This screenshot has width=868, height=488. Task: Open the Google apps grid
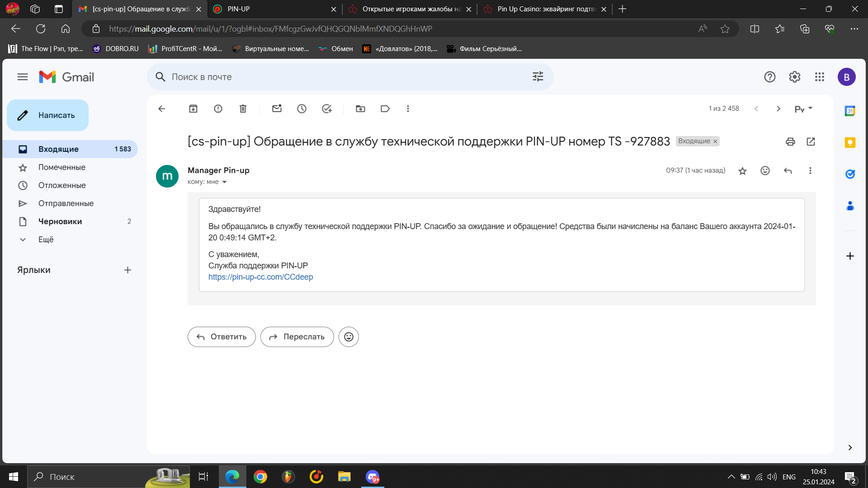point(820,77)
